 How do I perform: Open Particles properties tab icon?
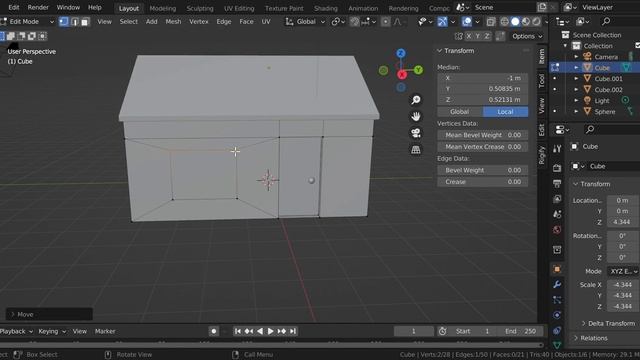557,300
